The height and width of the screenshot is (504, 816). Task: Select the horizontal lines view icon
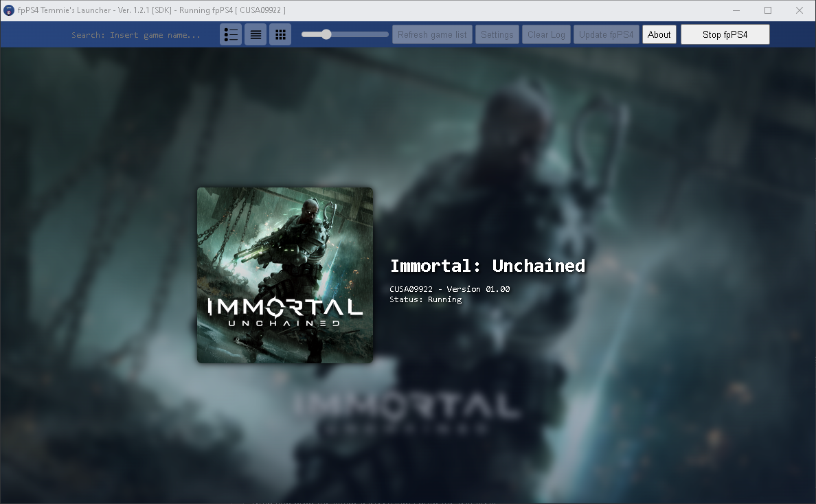click(x=256, y=34)
